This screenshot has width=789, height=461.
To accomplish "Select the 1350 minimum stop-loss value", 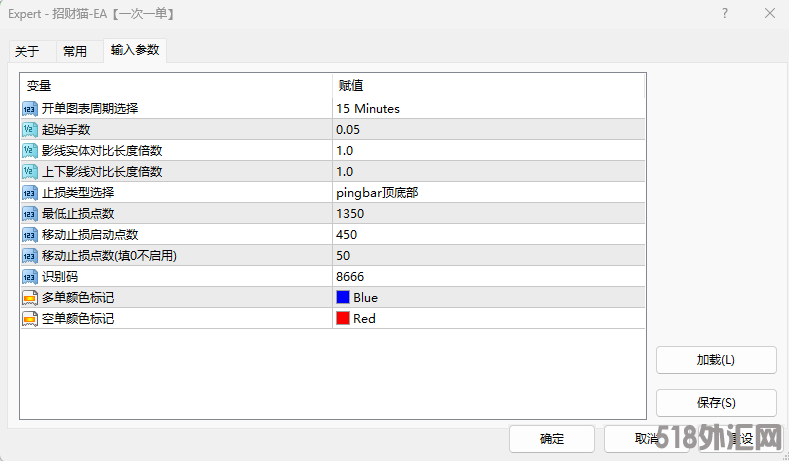I will (350, 214).
